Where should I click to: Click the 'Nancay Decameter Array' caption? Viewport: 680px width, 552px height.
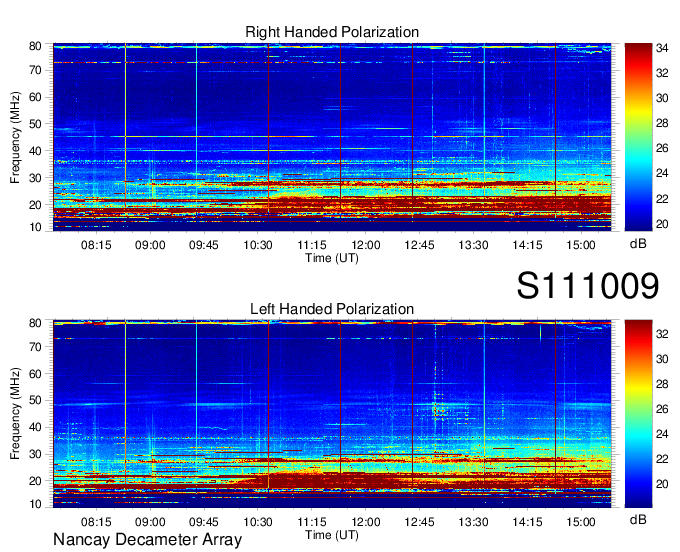(147, 540)
